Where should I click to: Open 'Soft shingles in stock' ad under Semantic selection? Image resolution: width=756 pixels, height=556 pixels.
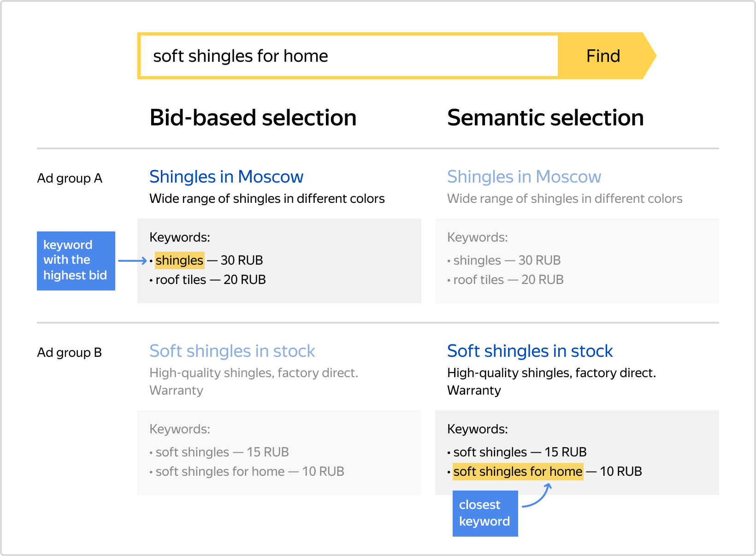(x=530, y=351)
